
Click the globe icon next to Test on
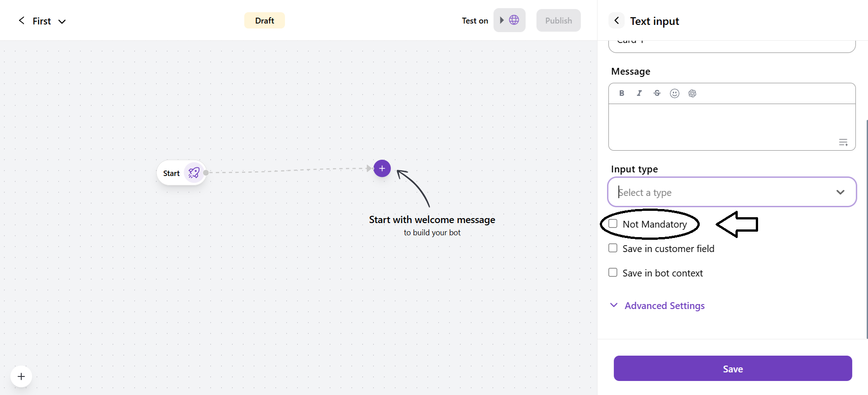514,20
